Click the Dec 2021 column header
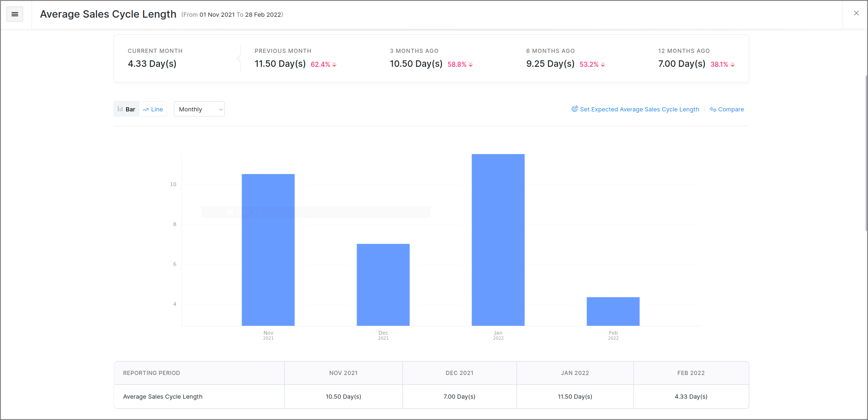 [460, 373]
